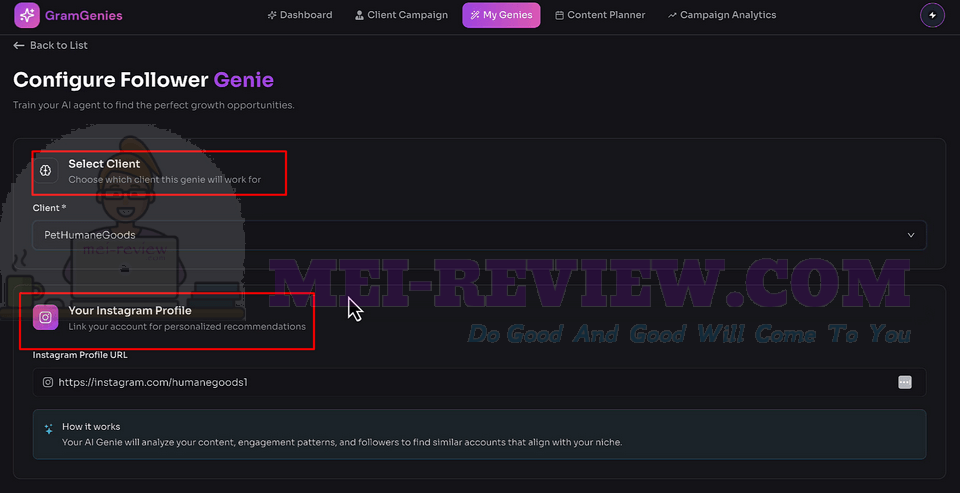This screenshot has height=493, width=960.
Task: Click the Instagram Profile URL input field
Action: (479, 382)
